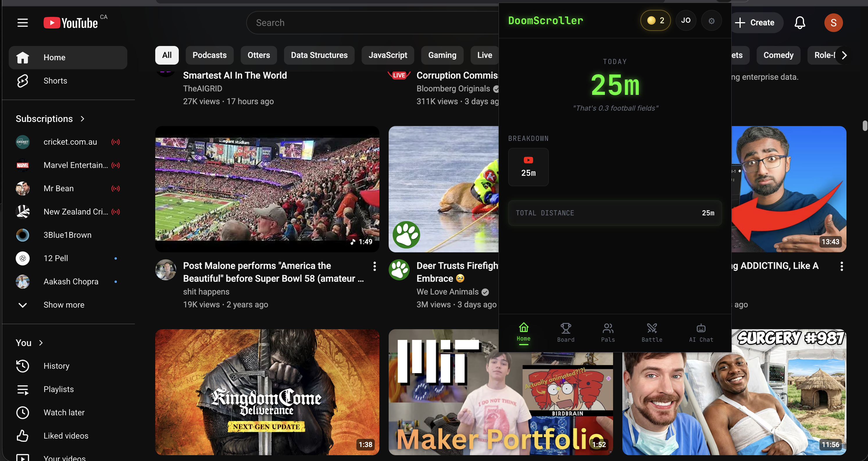Open the Battle swords tab
The image size is (868, 461).
pos(652,332)
